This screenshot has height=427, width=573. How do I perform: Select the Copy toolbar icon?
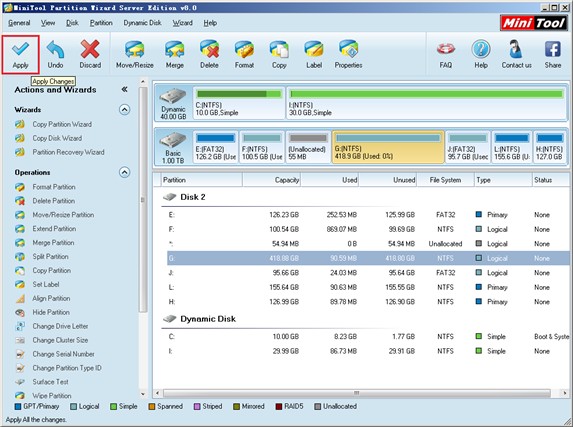pos(279,54)
